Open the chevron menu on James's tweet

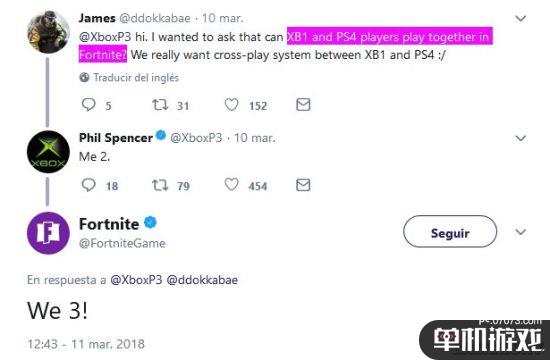pyautogui.click(x=521, y=18)
